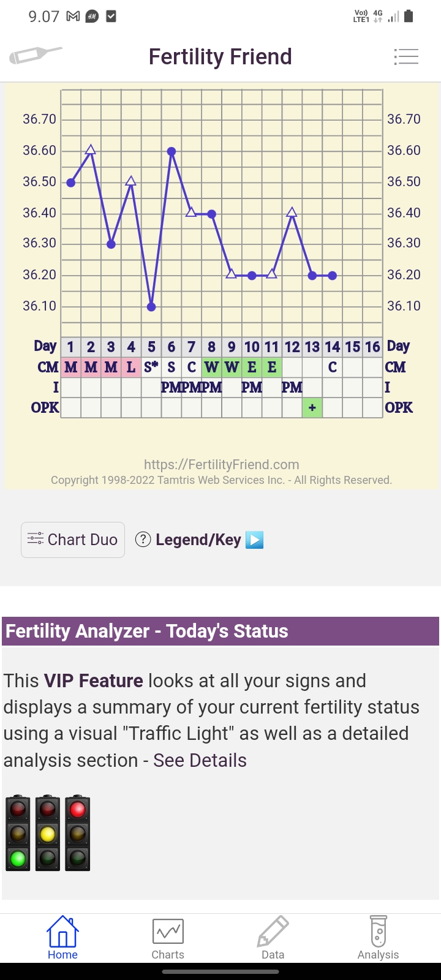441x980 pixels.
Task: Tap the day 5 lowest temperature point
Action: coord(151,307)
